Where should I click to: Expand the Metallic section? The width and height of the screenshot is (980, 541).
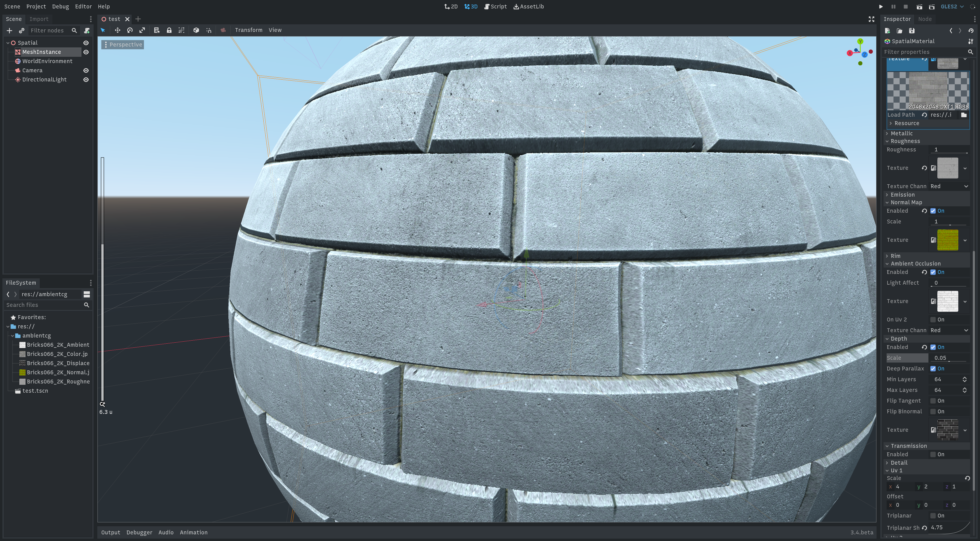tap(901, 133)
